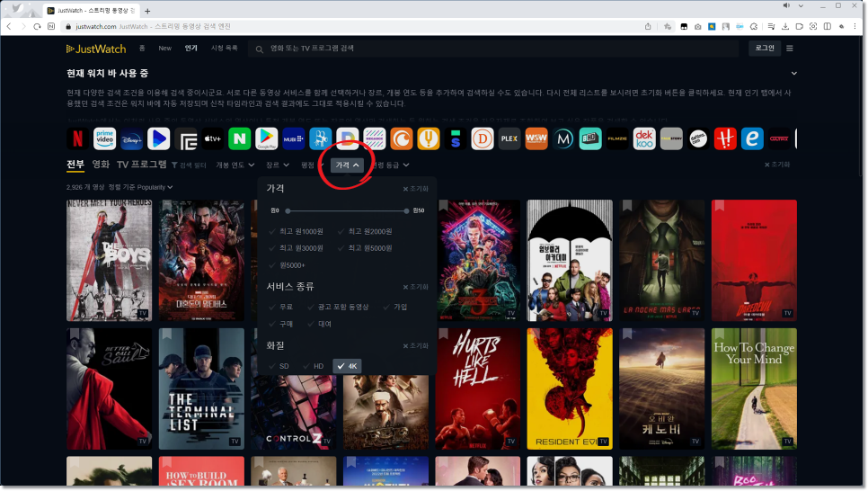Check the 최고 원3000원 price option
This screenshot has width=868, height=491.
point(297,248)
